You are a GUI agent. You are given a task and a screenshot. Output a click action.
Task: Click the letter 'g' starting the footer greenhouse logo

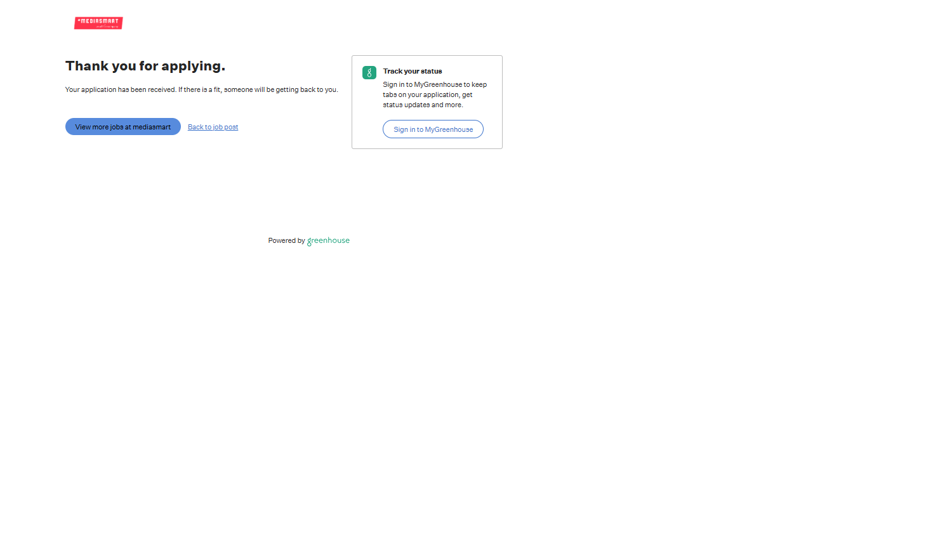[309, 242]
